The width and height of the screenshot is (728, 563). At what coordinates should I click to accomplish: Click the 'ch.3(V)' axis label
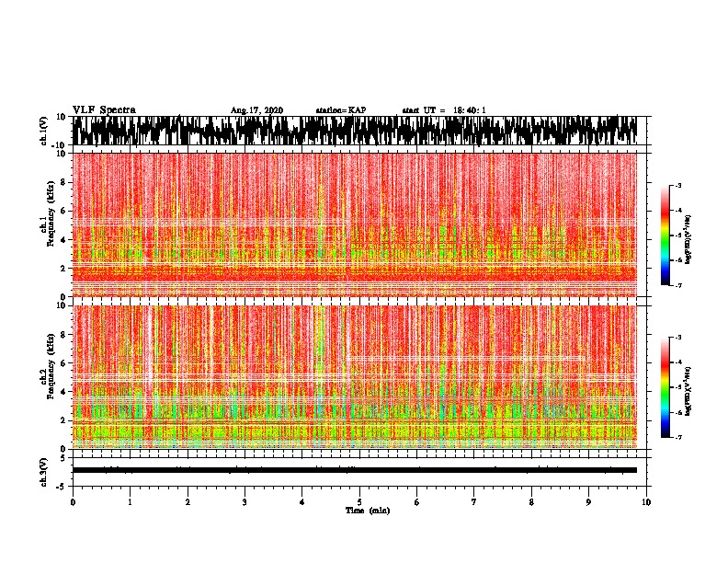click(x=43, y=473)
